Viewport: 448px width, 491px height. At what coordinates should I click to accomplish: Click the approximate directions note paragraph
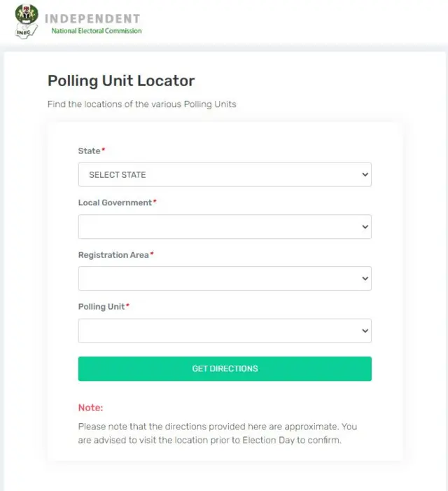217,434
